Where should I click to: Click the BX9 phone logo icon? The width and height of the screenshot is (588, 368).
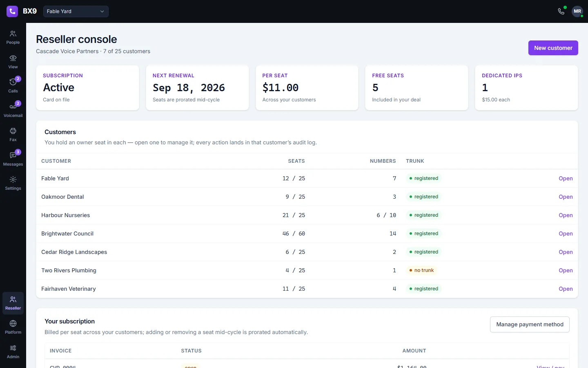(x=12, y=11)
